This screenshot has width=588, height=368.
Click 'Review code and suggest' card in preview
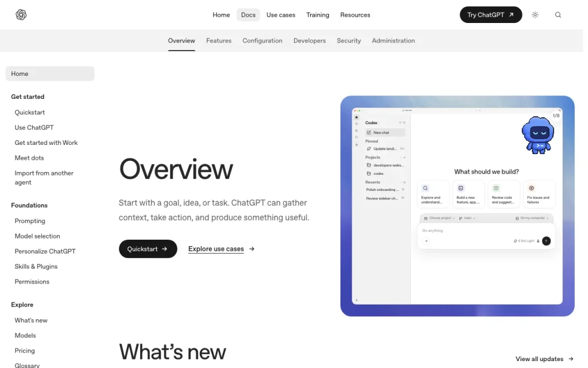(x=504, y=194)
